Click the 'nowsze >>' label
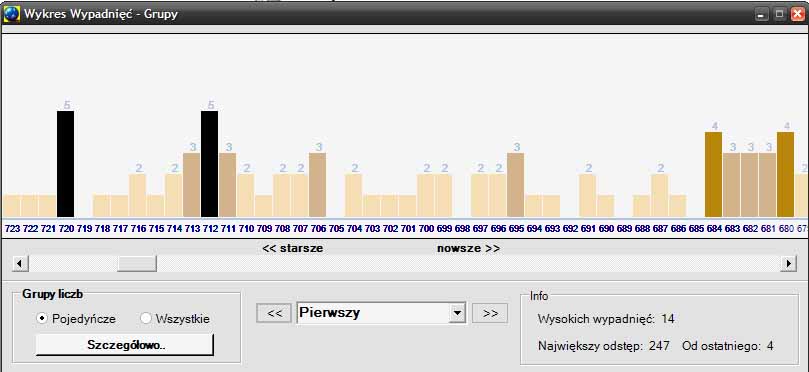Viewport: 809px width, 372px height. 468,248
